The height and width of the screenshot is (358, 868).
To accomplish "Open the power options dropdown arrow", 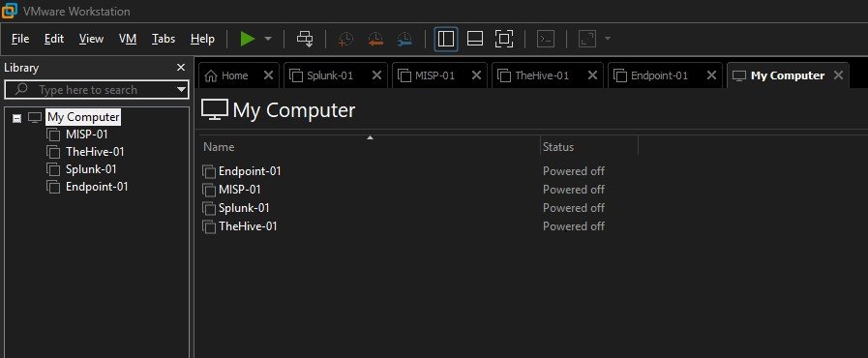I will (x=268, y=39).
